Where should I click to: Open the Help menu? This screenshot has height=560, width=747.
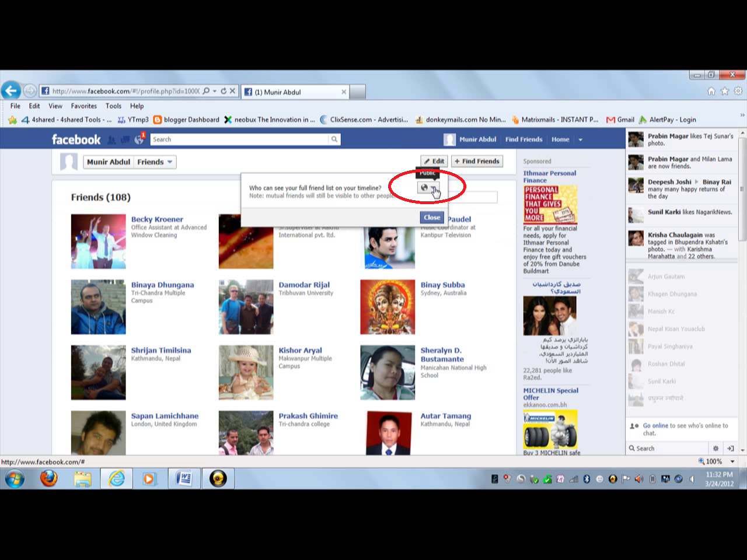coord(137,106)
